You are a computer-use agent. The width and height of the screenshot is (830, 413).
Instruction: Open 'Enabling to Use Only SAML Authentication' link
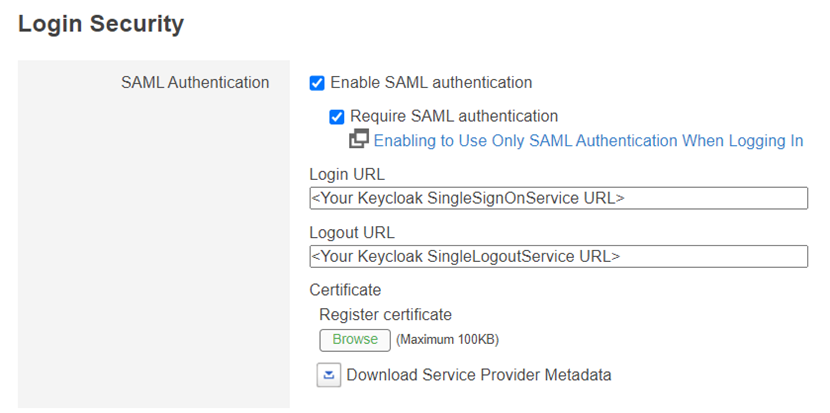tap(588, 141)
